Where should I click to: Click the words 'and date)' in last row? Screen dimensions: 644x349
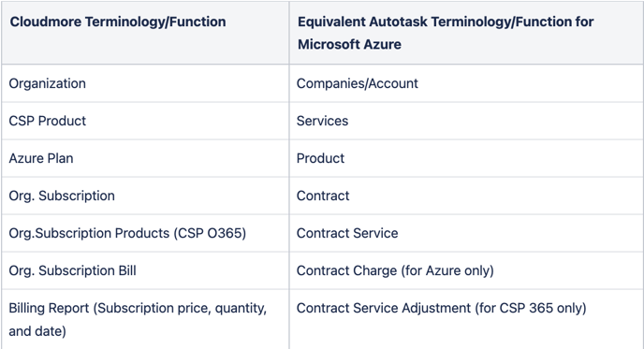(37, 331)
